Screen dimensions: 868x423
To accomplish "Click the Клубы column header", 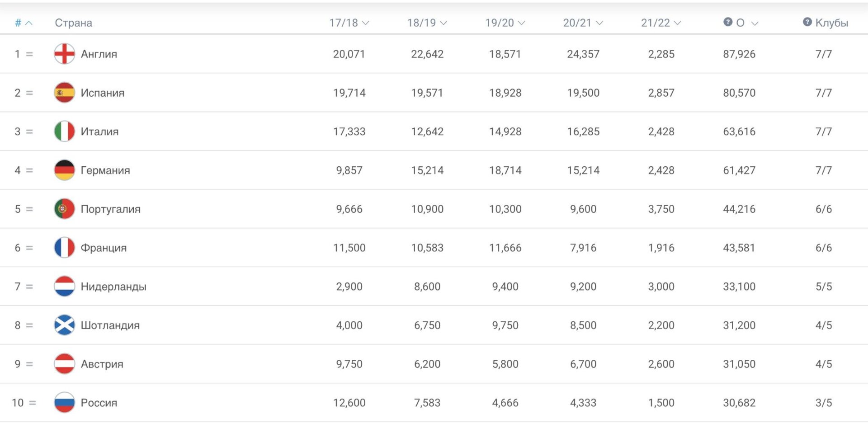I will [831, 23].
